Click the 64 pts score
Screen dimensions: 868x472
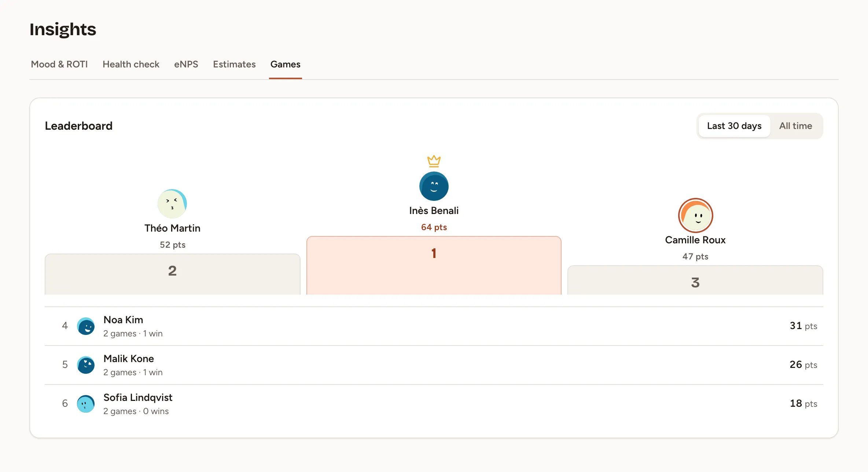tap(434, 227)
